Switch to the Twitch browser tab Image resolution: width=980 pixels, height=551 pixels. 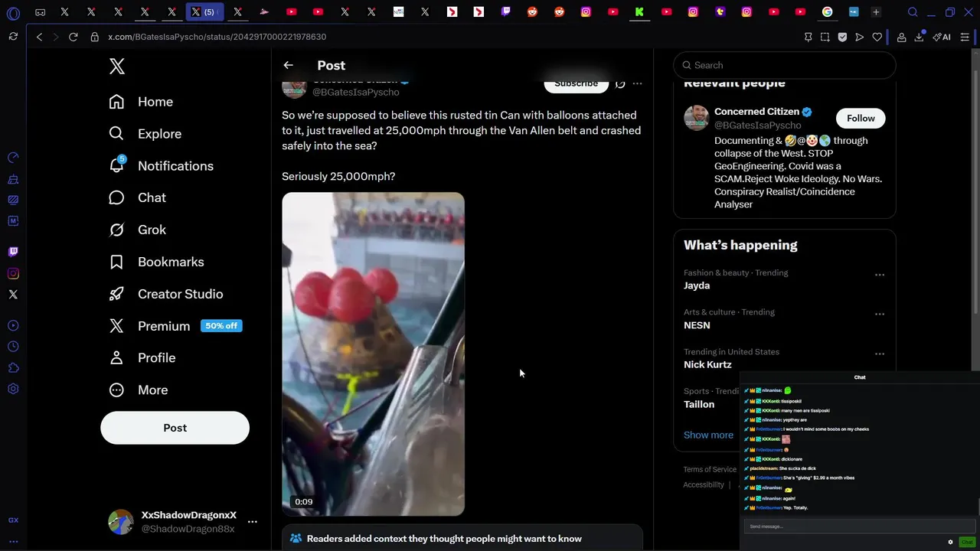tap(505, 12)
